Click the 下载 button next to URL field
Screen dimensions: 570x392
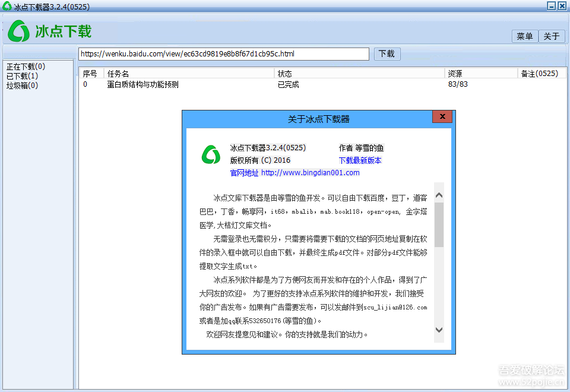(387, 54)
